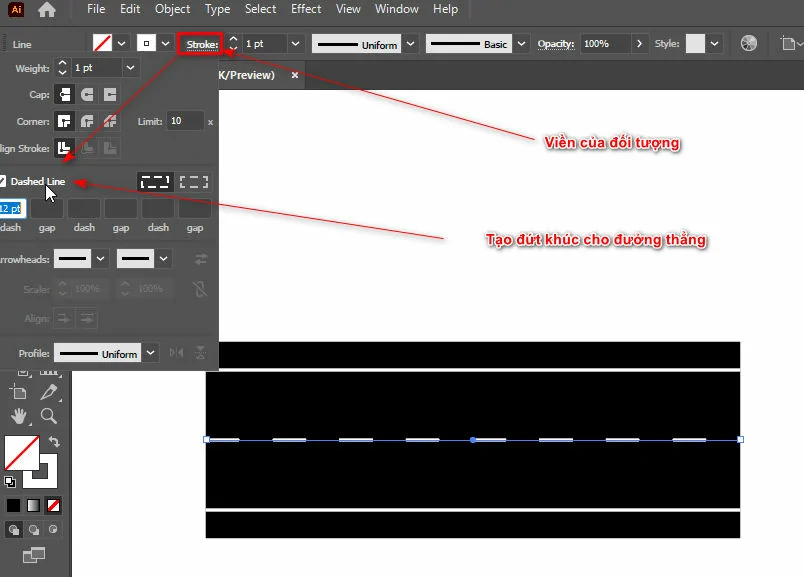Screen dimensions: 804x577
Task: Enable align dashes to corners option
Action: 194,182
